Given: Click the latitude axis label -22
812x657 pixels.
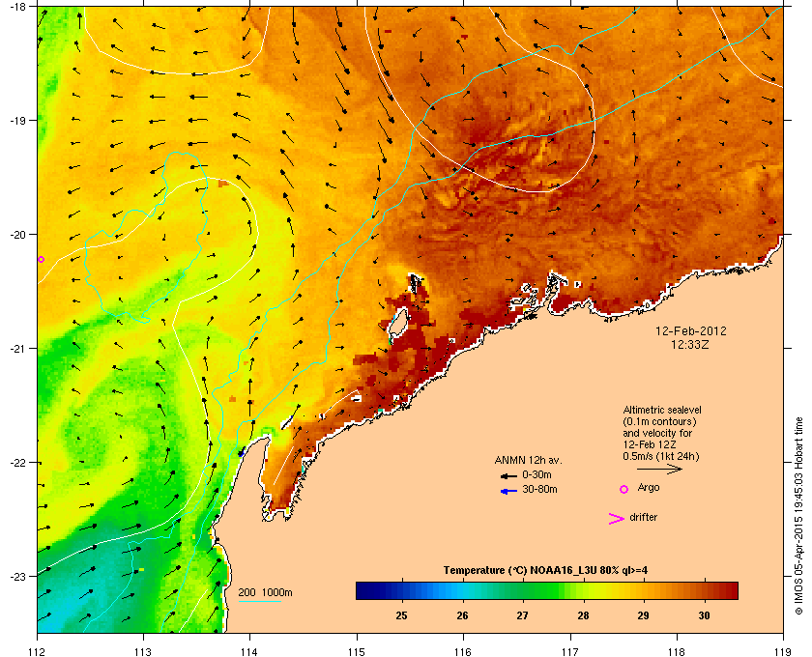Looking at the screenshot, I should [17, 462].
